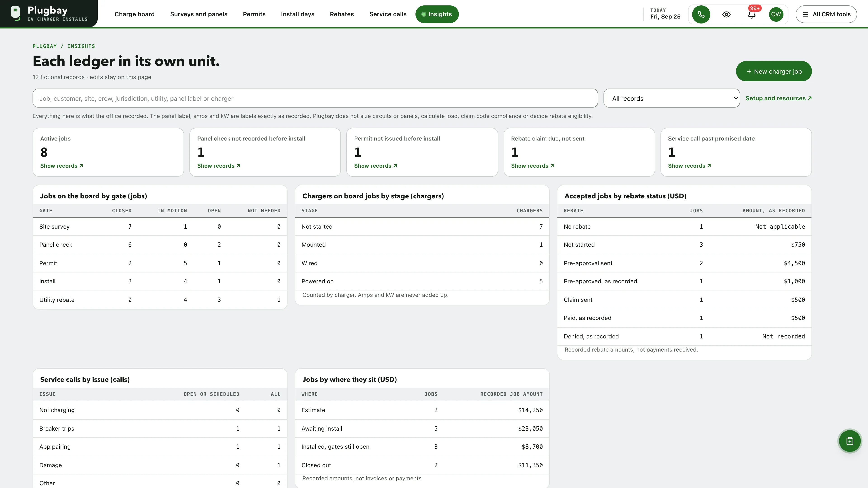Viewport: 868px width, 488px height.
Task: Show records for permit not issued
Action: [376, 166]
